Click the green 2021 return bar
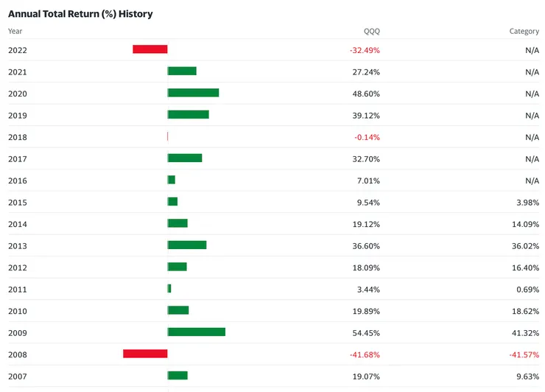The image size is (545, 392). click(x=182, y=71)
